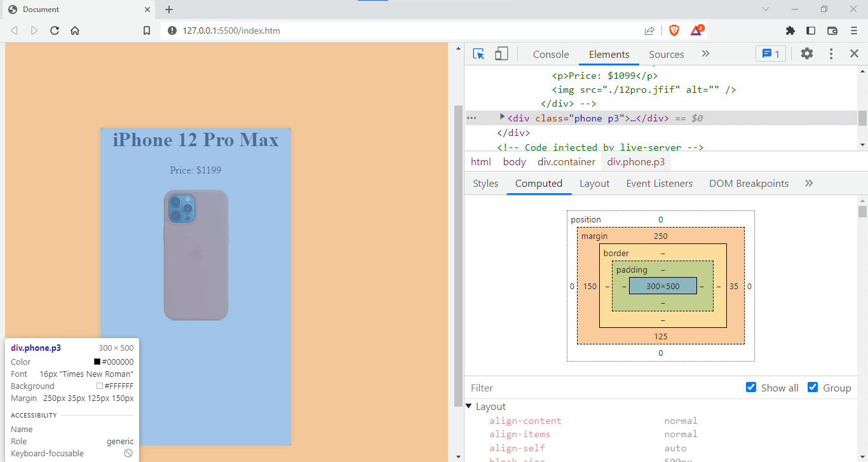Open the DOM Breakpoints pane

tap(749, 183)
